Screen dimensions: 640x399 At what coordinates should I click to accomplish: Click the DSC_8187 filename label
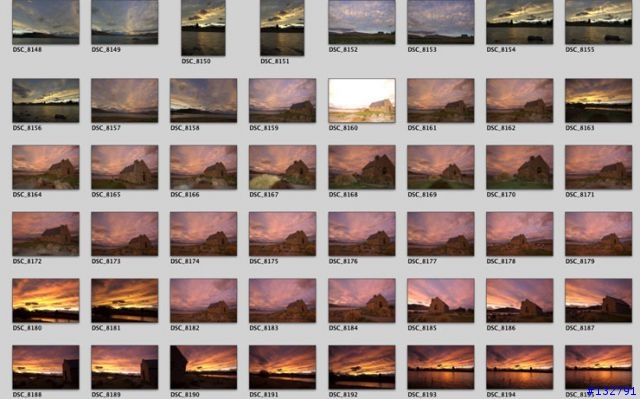point(580,328)
